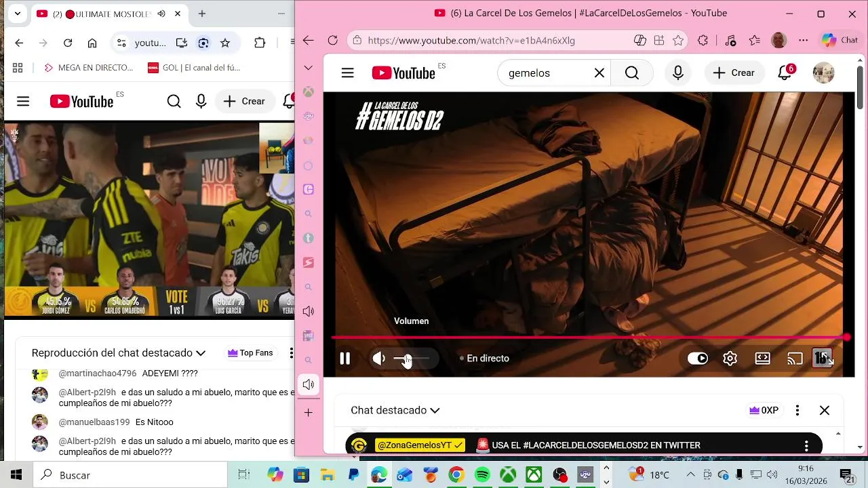Clear the 'gemelos' search text

click(x=599, y=73)
